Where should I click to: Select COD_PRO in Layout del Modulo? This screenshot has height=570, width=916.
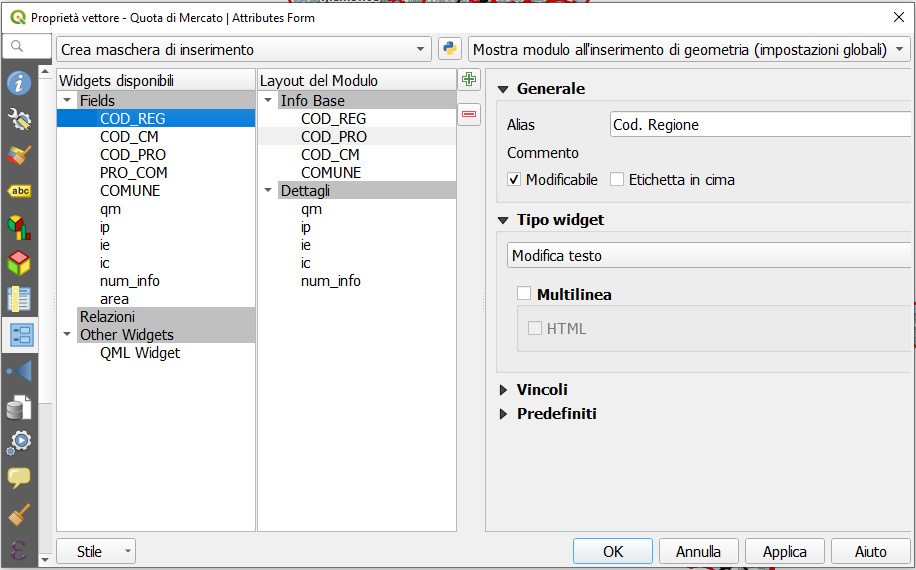(334, 137)
